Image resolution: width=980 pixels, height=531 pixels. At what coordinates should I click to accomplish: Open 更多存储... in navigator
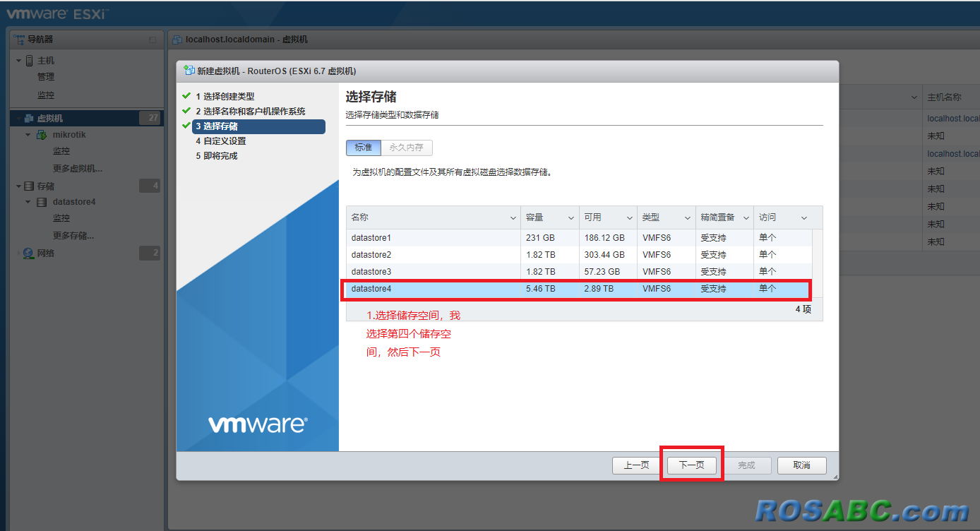pyautogui.click(x=73, y=236)
